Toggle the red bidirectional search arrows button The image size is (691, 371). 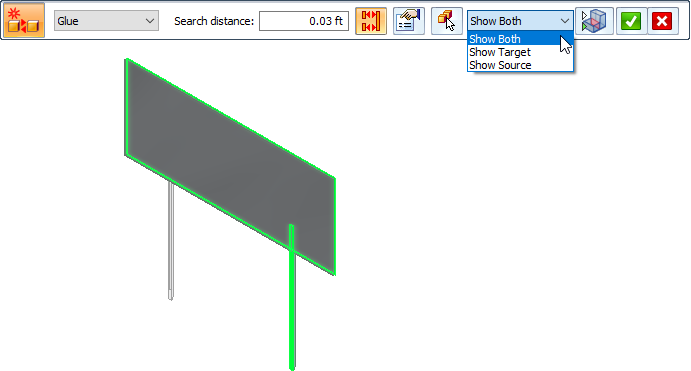pos(371,21)
